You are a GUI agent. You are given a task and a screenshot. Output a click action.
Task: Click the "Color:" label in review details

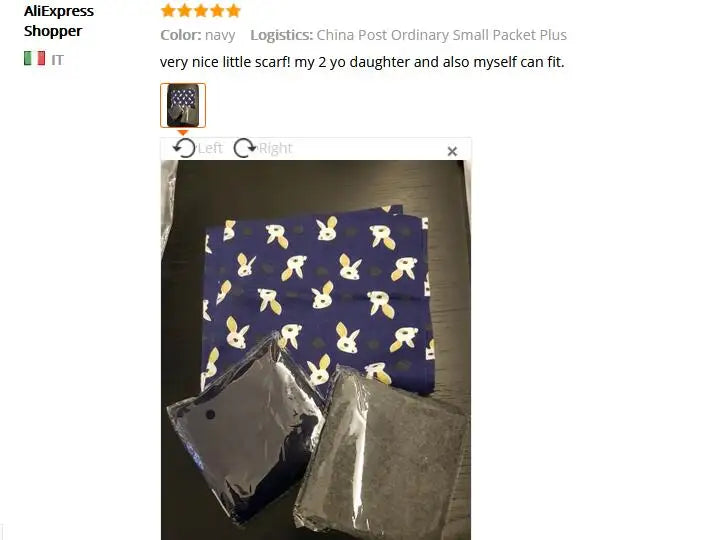click(181, 35)
